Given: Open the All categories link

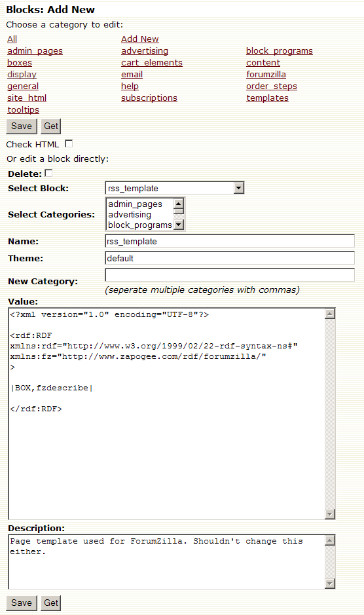Looking at the screenshot, I should point(12,39).
